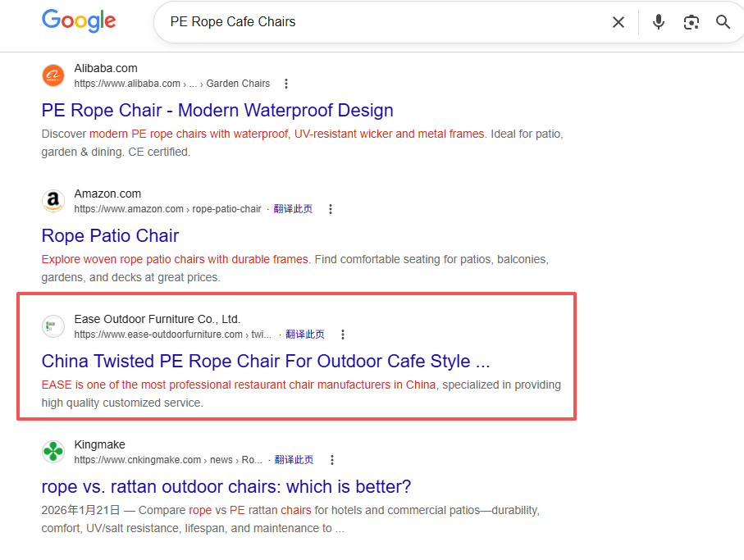
Task: Click the cnkingmake.com news URL
Action: coord(168,460)
